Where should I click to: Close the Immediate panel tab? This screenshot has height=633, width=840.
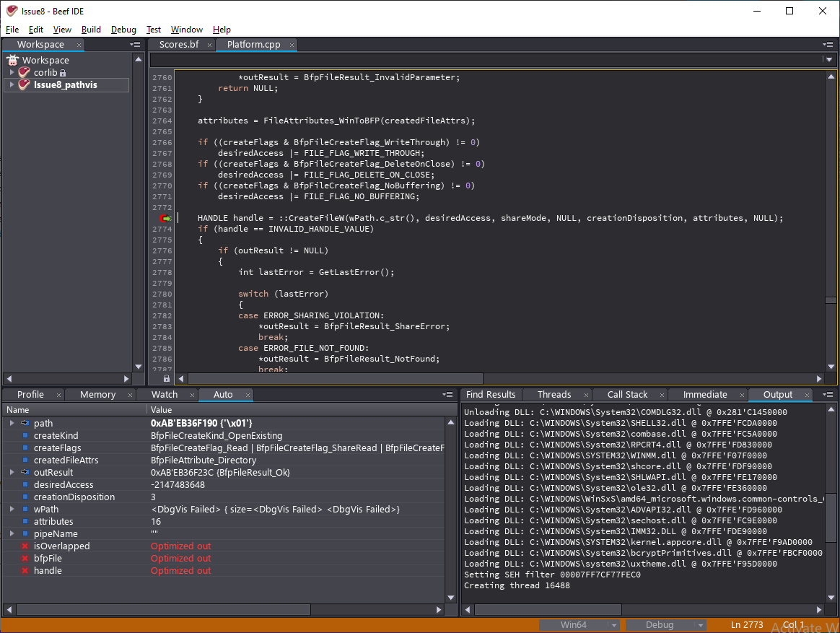(742, 395)
